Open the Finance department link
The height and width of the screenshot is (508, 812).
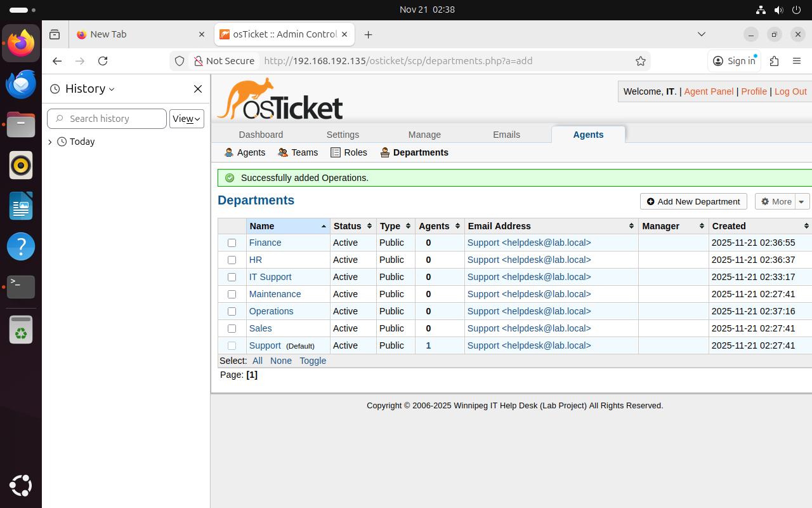(265, 243)
